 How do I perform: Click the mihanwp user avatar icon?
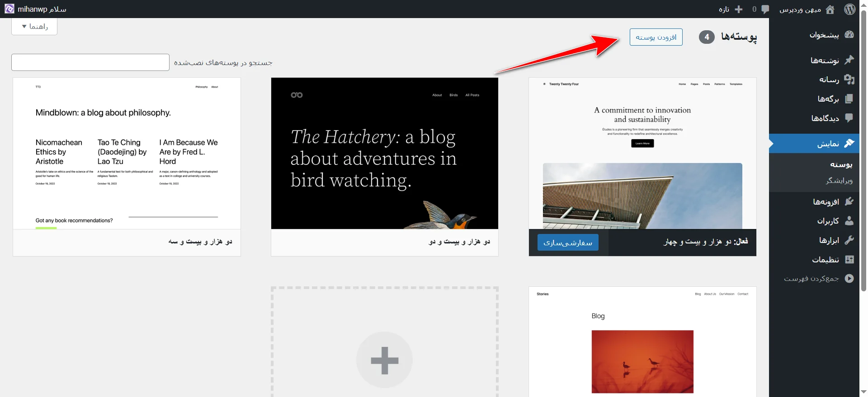tap(9, 9)
